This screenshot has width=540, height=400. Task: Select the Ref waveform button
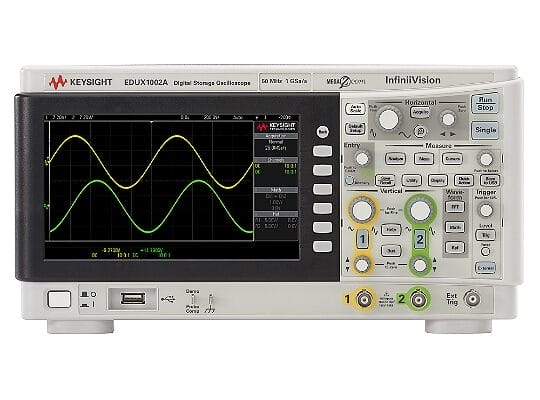click(x=455, y=247)
